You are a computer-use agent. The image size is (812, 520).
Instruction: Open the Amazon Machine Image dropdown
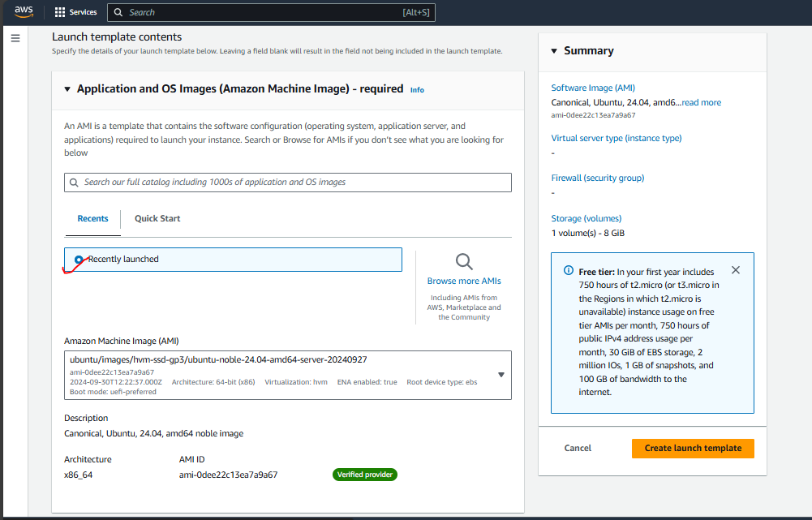tap(288, 375)
